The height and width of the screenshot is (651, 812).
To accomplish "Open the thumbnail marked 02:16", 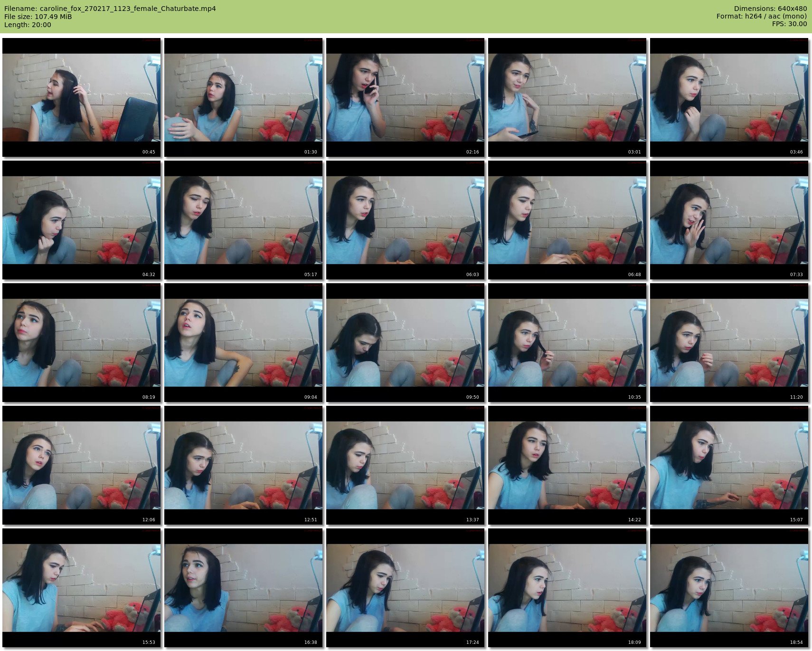I will tap(405, 97).
